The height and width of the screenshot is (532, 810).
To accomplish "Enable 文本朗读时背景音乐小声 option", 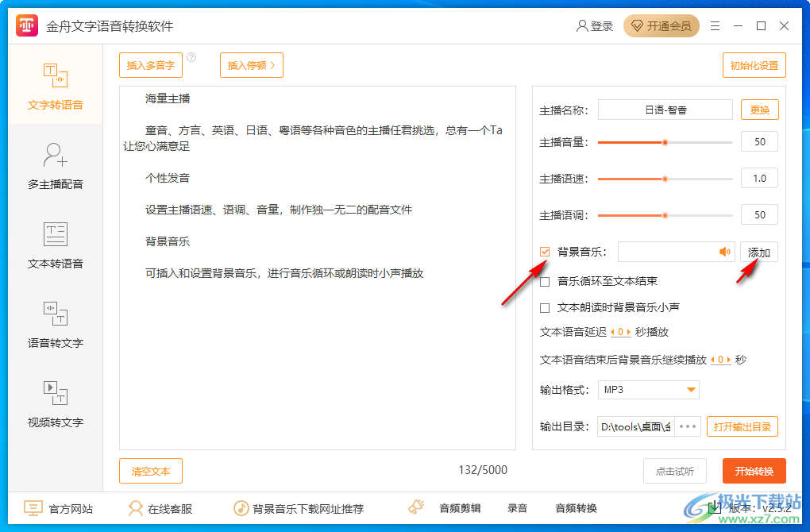I will (546, 307).
